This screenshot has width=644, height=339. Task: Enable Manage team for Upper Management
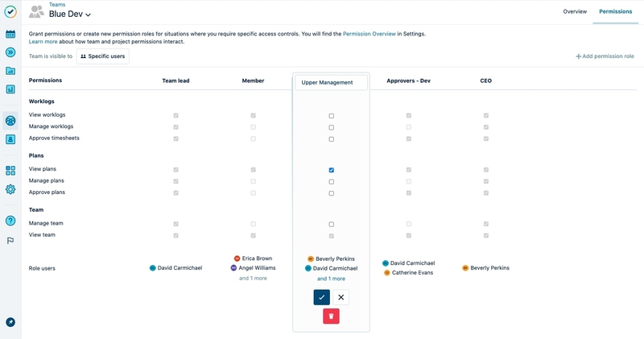331,224
